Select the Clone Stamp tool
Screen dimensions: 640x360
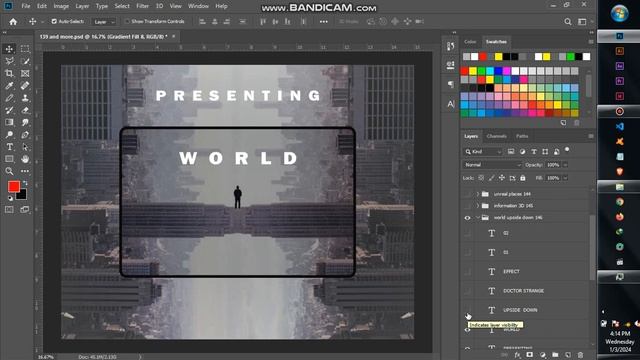[x=25, y=98]
